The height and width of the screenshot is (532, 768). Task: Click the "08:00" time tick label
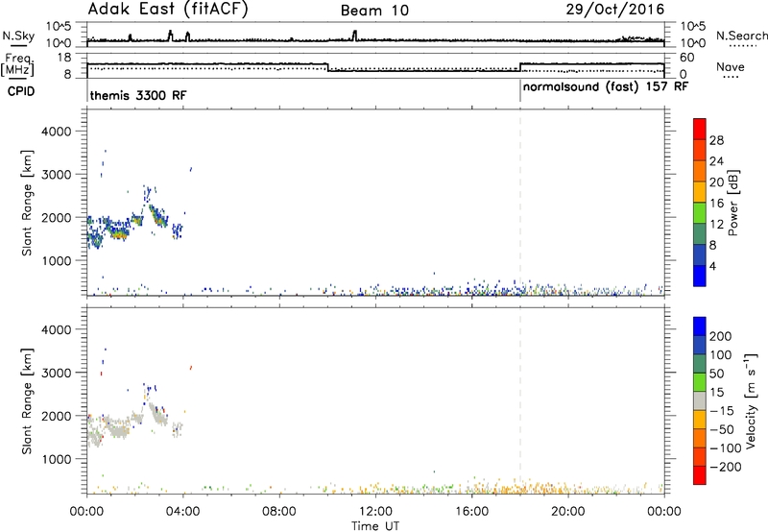279,512
